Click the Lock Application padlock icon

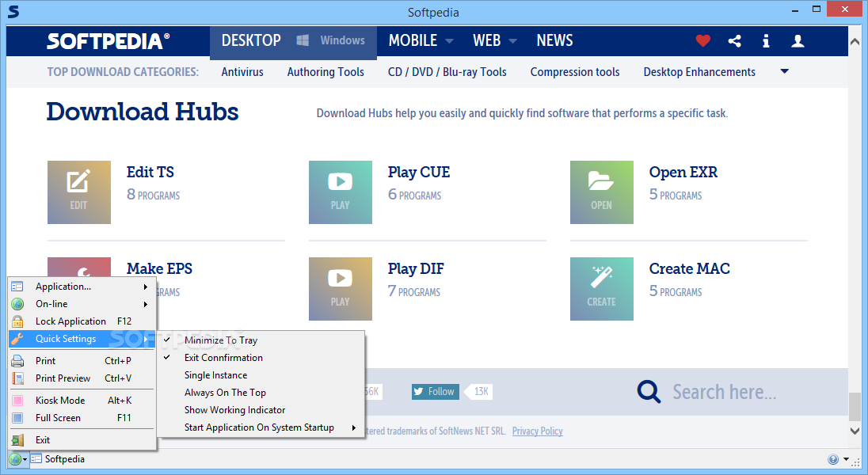click(x=17, y=321)
